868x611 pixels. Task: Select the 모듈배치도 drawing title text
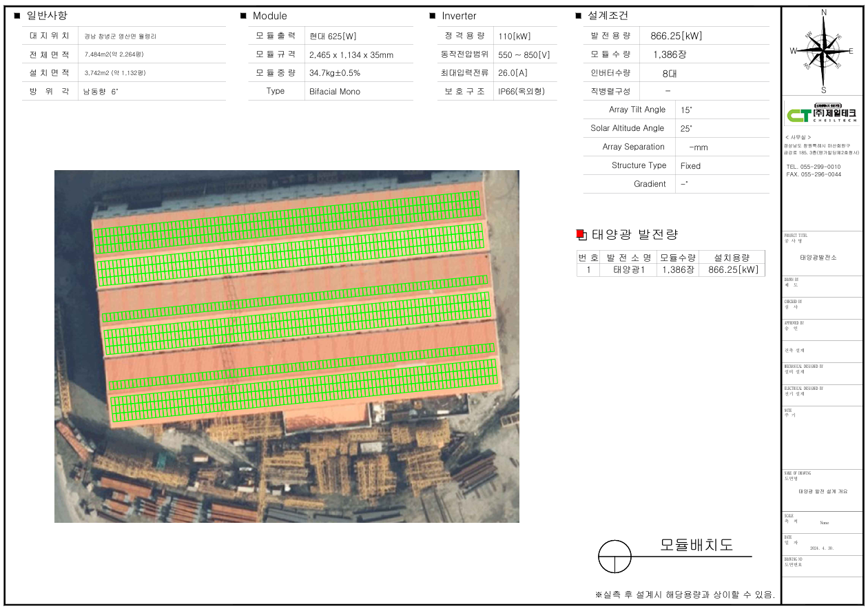click(x=696, y=545)
